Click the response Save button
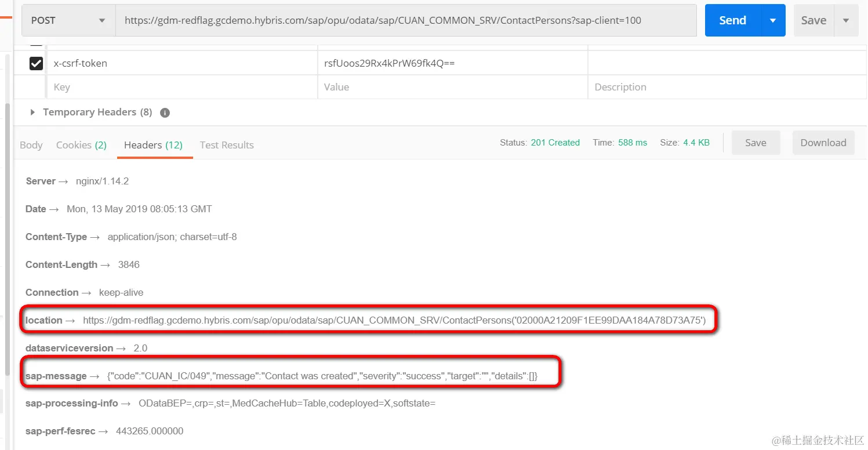 click(756, 143)
